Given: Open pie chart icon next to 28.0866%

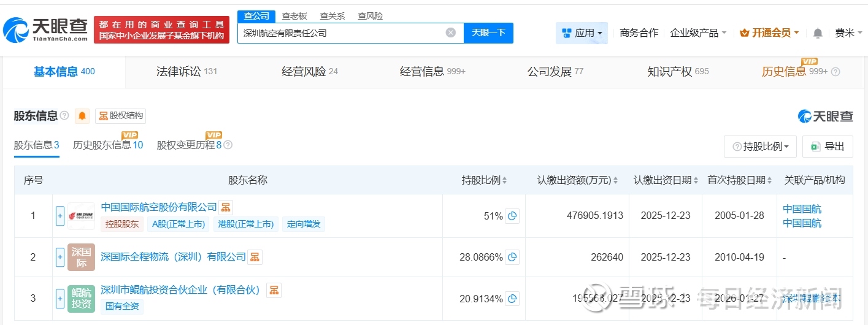Looking at the screenshot, I should (x=512, y=257).
